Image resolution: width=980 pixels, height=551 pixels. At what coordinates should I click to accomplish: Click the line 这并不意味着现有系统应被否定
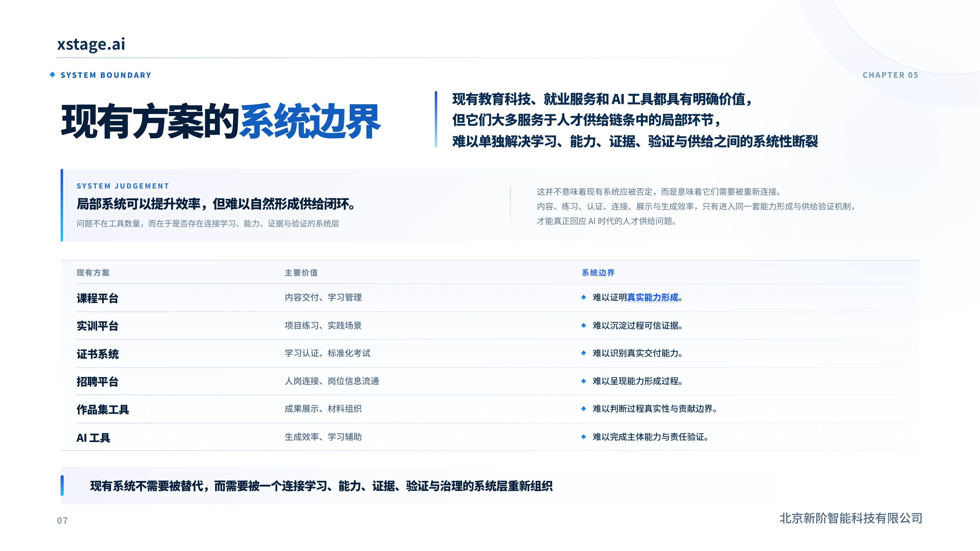658,192
